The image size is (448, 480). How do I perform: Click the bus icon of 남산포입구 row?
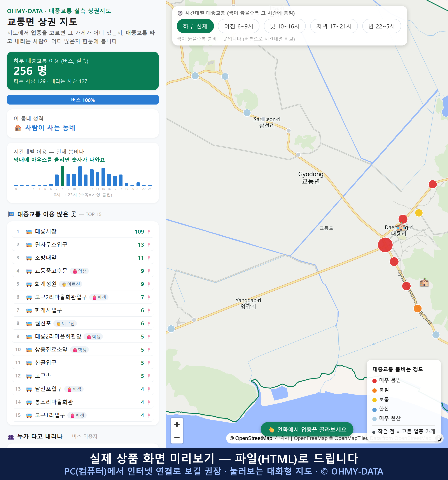[x=29, y=389]
